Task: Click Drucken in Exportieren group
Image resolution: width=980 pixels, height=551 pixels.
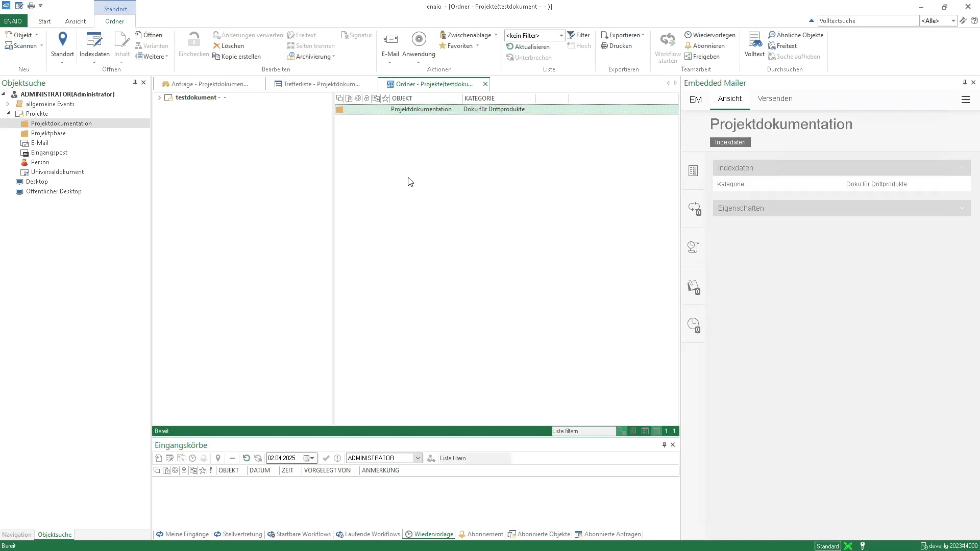Action: pos(616,46)
